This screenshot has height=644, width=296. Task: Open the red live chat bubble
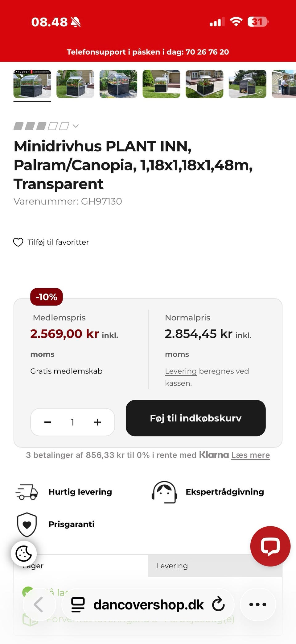point(270,546)
